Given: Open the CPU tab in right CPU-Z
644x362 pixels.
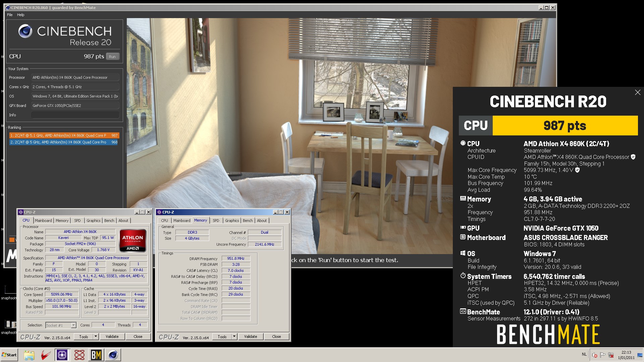Looking at the screenshot, I should click(x=165, y=221).
